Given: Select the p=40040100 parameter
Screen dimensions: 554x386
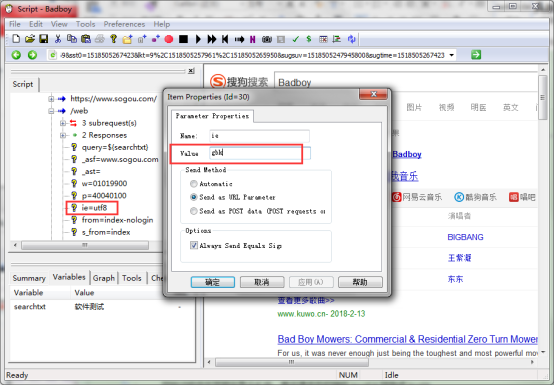Looking at the screenshot, I should (x=104, y=196).
